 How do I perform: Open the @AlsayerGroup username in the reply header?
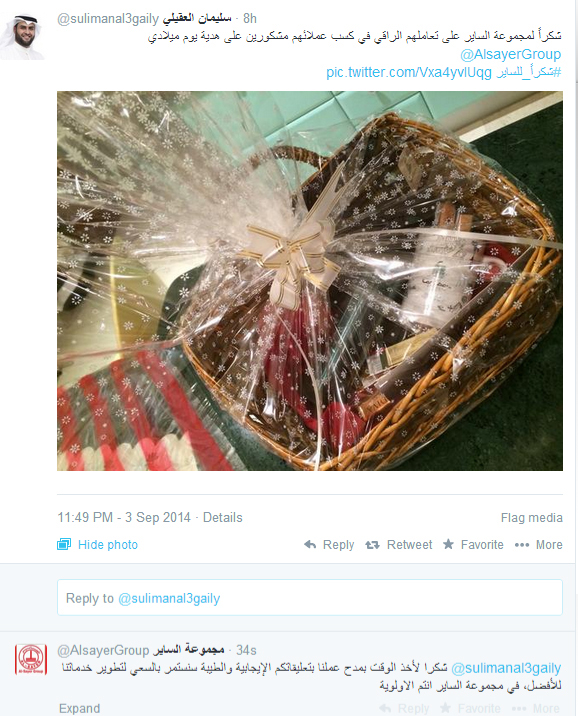(x=103, y=650)
